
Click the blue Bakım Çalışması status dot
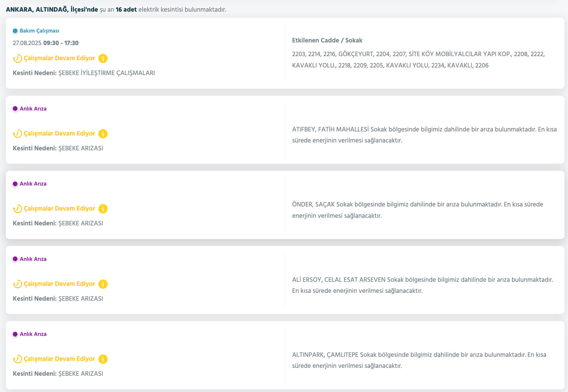click(15, 31)
